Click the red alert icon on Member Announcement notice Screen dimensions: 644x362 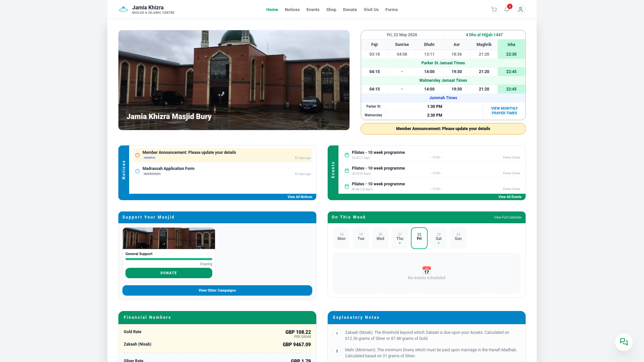pyautogui.click(x=138, y=155)
